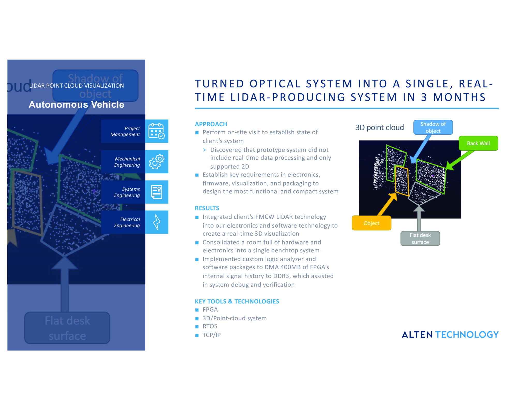Click the 'TURNED OPTICAL SYSTEM' slide title
The width and height of the screenshot is (532, 411).
point(344,91)
